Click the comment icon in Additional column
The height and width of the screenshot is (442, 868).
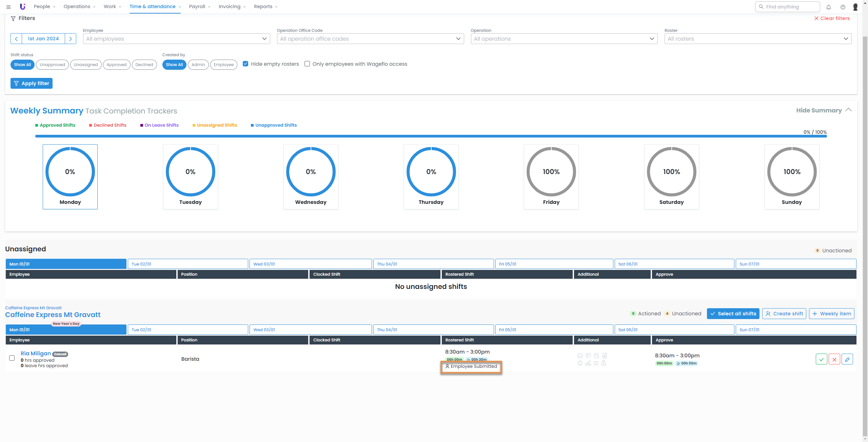click(x=588, y=356)
